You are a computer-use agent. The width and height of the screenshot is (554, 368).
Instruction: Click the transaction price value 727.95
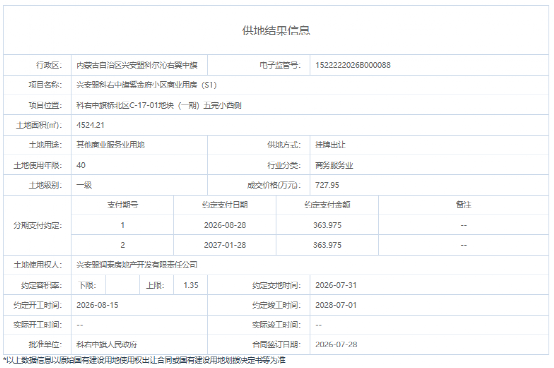pyautogui.click(x=327, y=185)
